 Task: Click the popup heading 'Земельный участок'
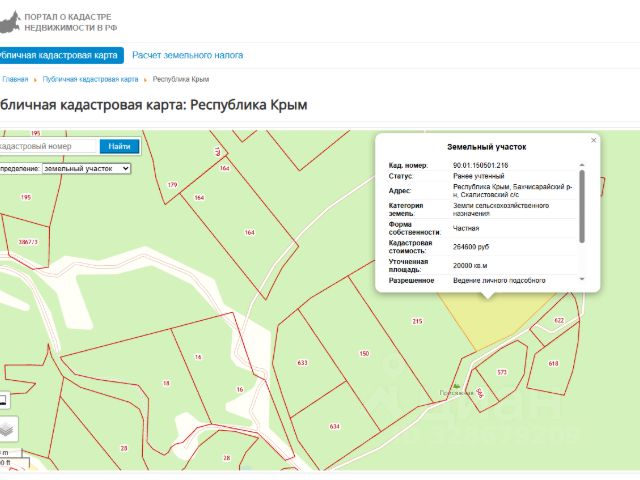(x=487, y=147)
